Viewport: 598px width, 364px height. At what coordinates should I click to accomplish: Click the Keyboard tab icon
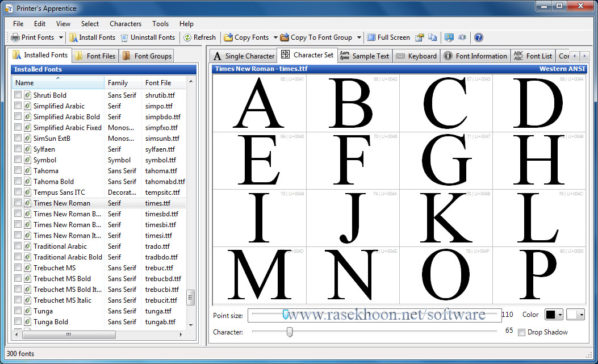[x=400, y=56]
